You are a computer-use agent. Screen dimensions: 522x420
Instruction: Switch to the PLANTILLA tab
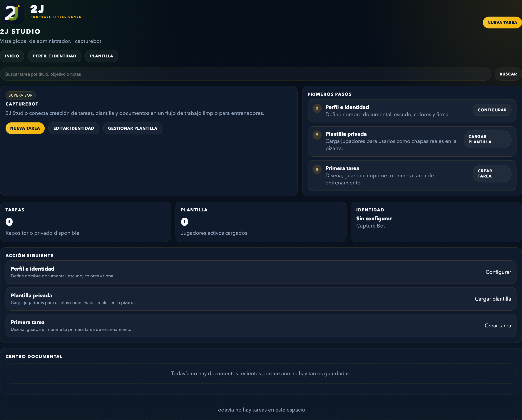tap(101, 56)
